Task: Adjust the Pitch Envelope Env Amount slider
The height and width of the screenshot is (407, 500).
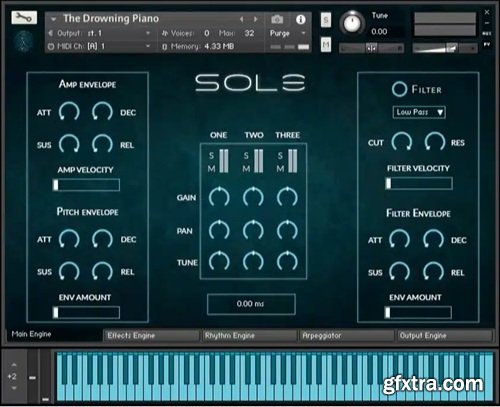Action: (x=86, y=312)
